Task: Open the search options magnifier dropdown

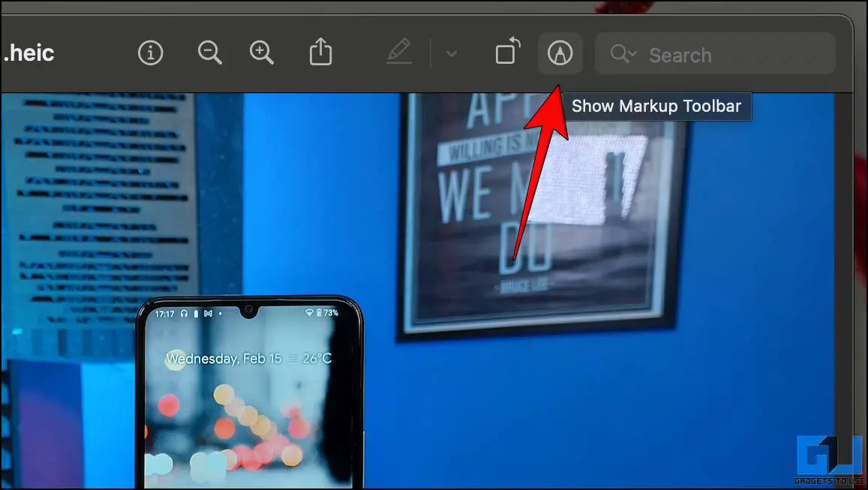Action: point(623,54)
